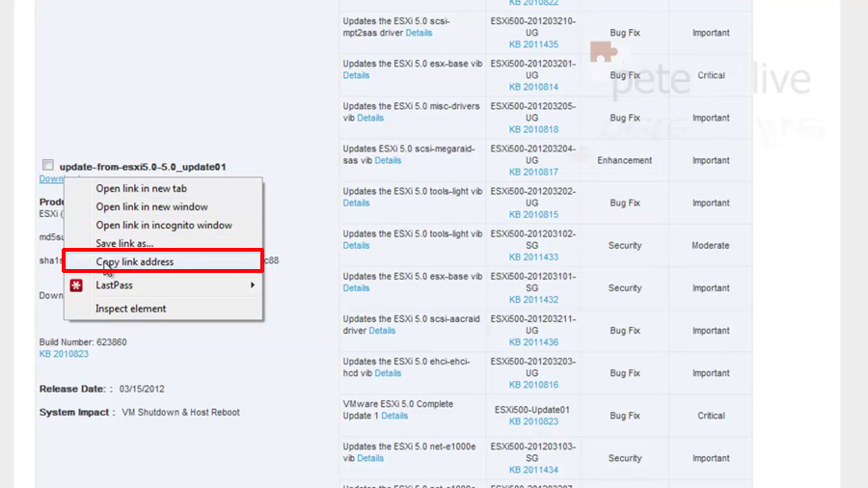Choose Open link in new tab
Screen dimensions: 868x488
(x=141, y=188)
